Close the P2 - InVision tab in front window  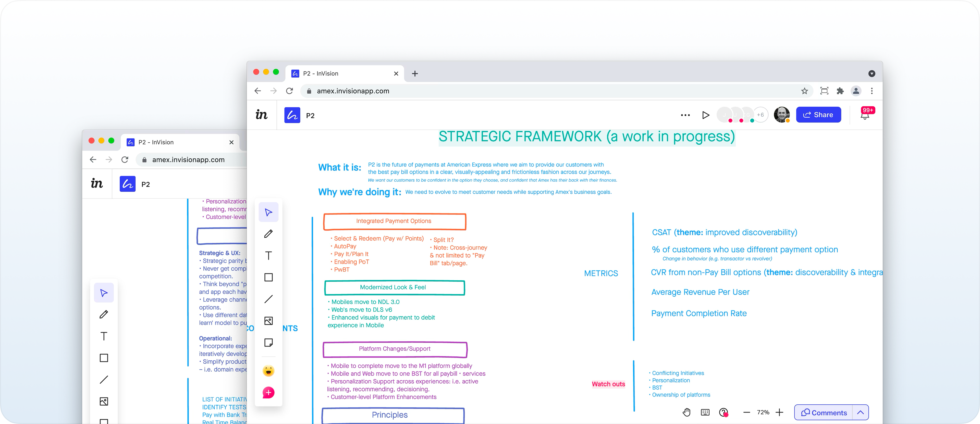396,73
